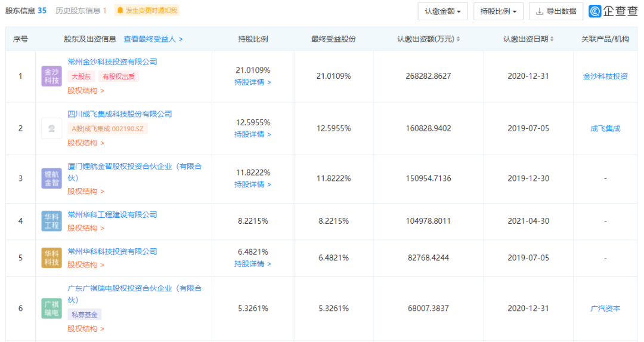The width and height of the screenshot is (644, 342).
Task: Open 查看最终受益人 link
Action: [x=153, y=39]
